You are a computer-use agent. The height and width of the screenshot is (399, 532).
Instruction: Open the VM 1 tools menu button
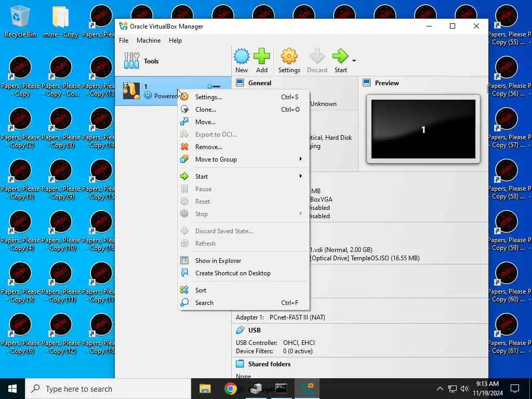(x=214, y=87)
